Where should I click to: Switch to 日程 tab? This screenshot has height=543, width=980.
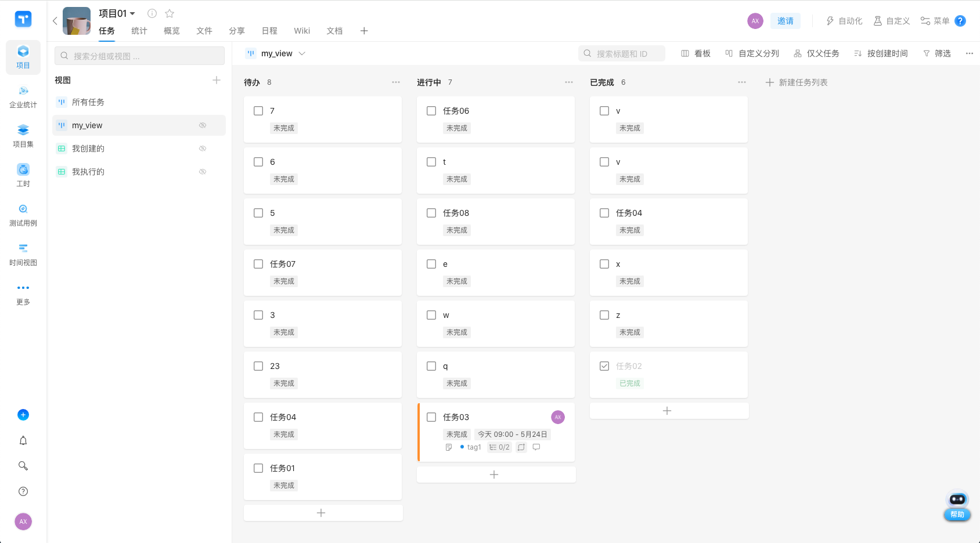[269, 31]
